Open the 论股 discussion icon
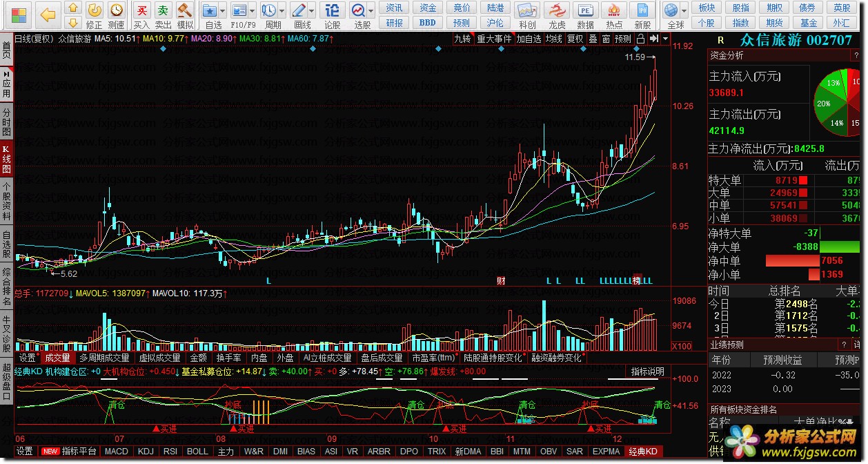868x464 pixels. coord(333,14)
